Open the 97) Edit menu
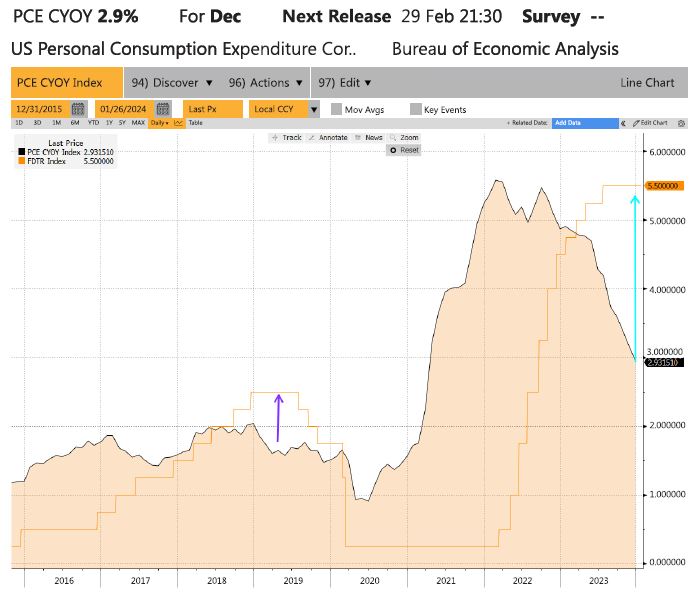Screen dimensions: 700x604 [344, 83]
